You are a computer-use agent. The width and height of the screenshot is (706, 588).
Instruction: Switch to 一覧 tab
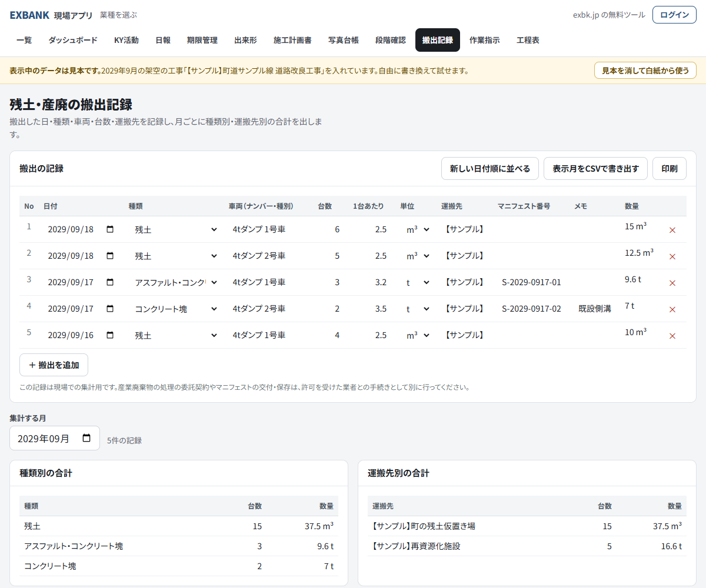click(24, 40)
